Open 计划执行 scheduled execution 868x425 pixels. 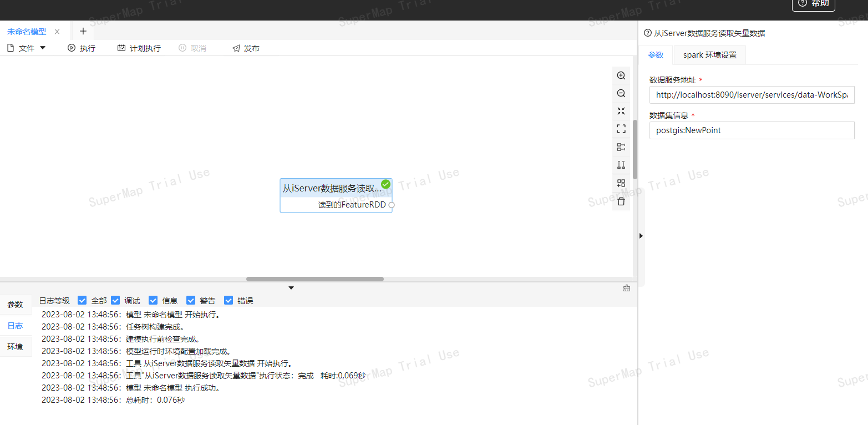click(139, 48)
